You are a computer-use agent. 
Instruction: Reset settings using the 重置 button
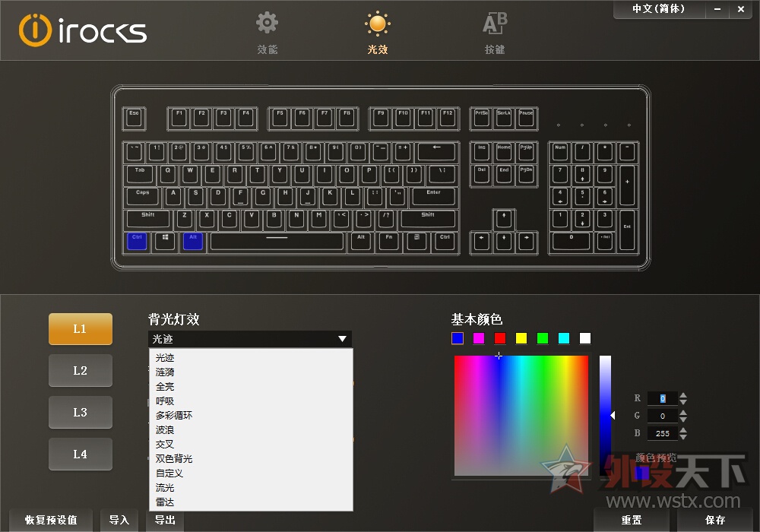pos(632,520)
